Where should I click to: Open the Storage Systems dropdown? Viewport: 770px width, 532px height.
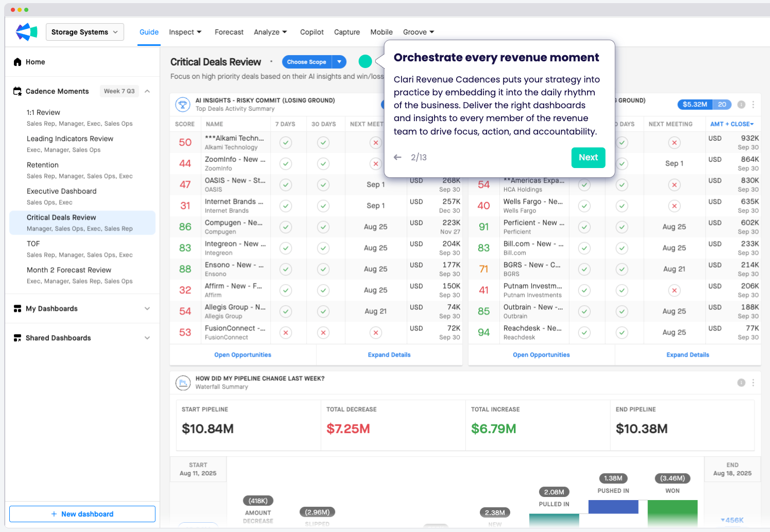pos(85,32)
